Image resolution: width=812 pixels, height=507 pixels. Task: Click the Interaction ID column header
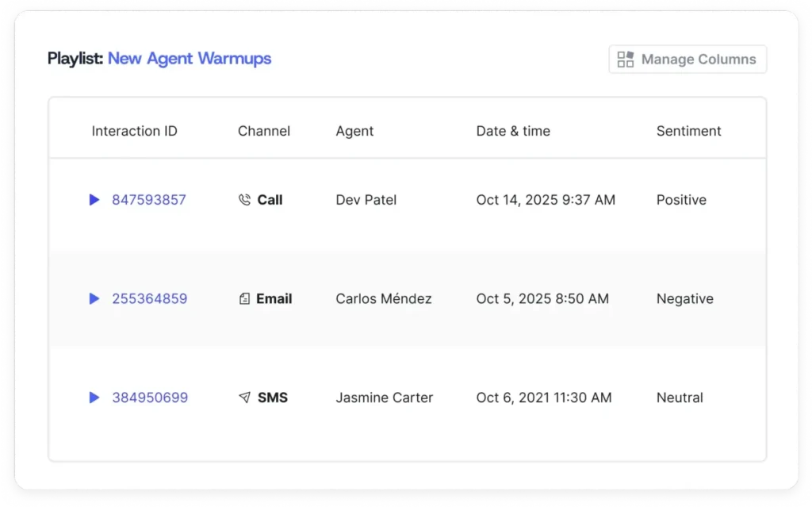(134, 130)
